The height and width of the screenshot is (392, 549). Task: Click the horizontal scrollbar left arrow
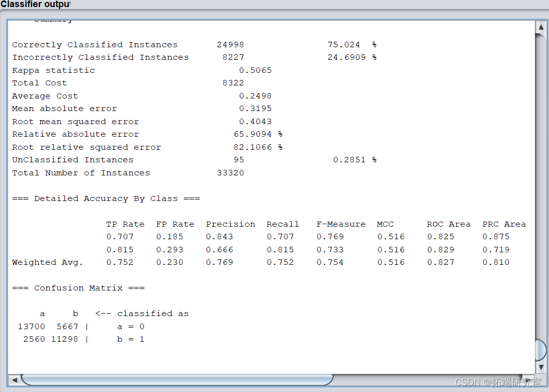15,380
